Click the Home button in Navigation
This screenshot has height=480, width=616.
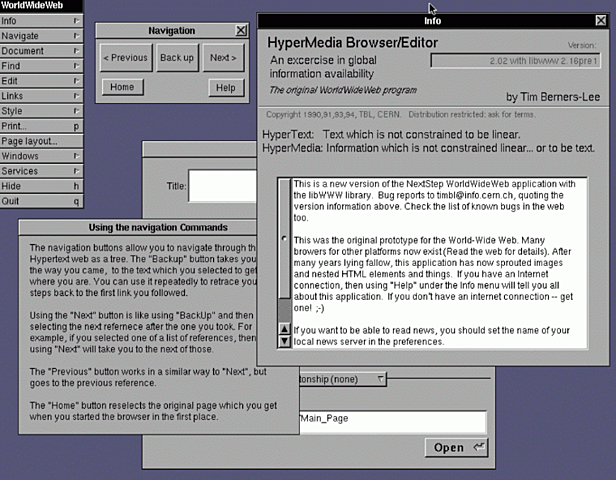[122, 87]
